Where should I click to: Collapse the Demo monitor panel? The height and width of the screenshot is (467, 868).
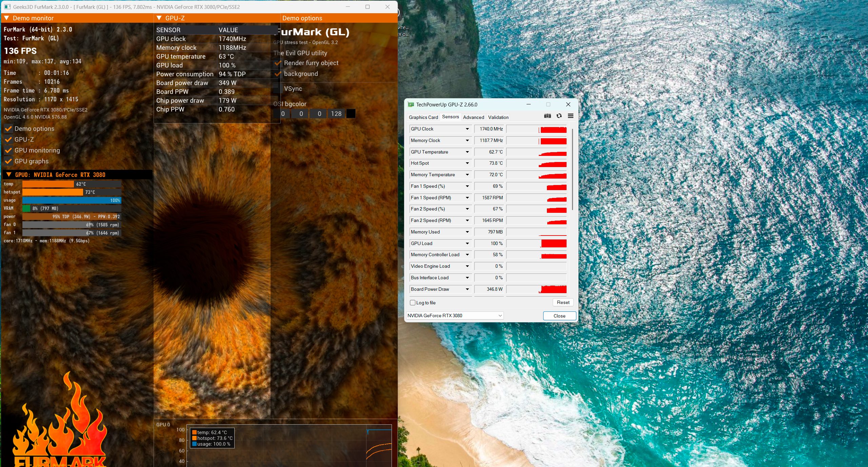[x=6, y=18]
